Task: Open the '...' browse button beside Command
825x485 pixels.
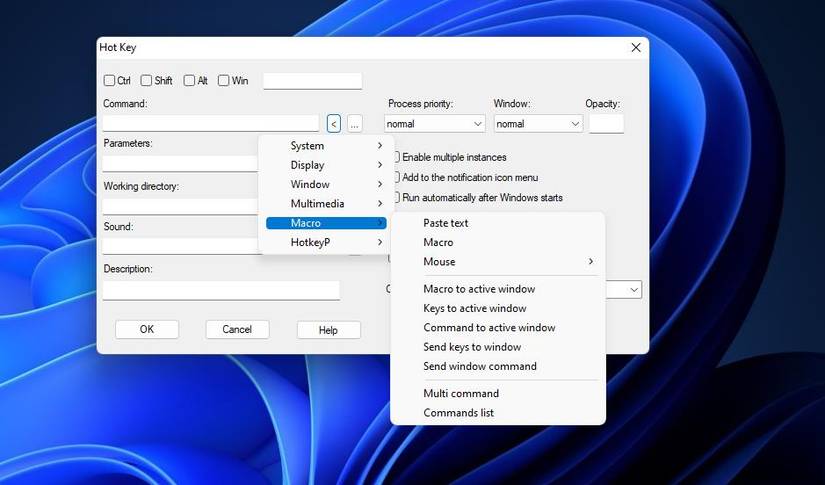Action: (355, 124)
